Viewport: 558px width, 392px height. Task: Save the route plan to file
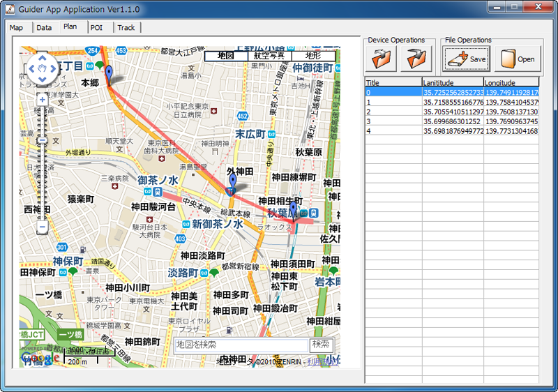pyautogui.click(x=467, y=59)
